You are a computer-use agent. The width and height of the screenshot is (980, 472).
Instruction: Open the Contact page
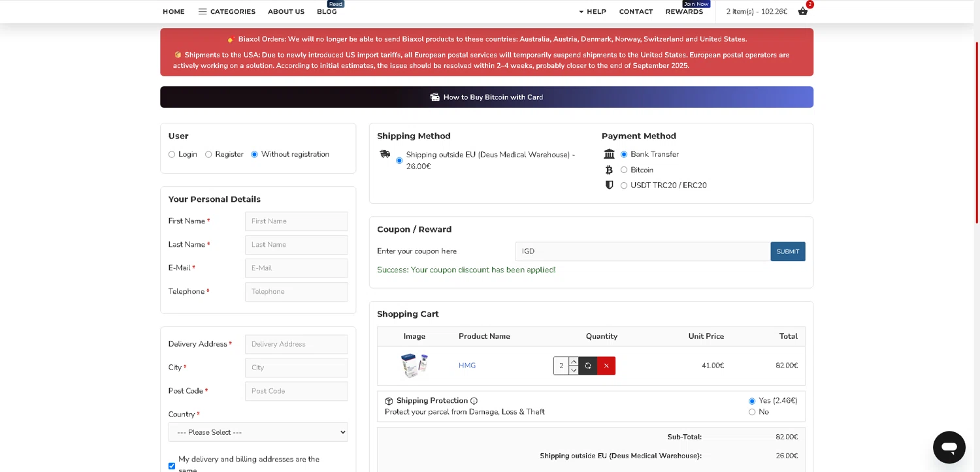pyautogui.click(x=636, y=12)
